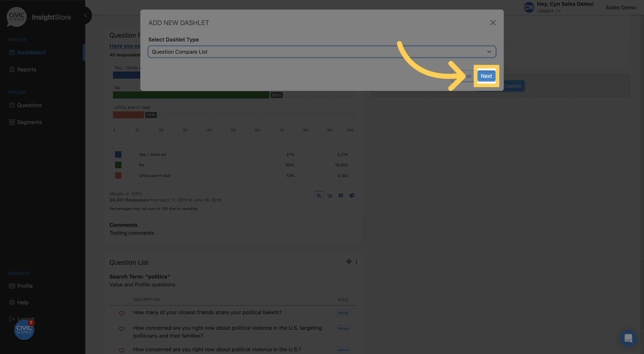This screenshot has width=644, height=354.
Task: Click the Sales Demo account label
Action: 621,7
